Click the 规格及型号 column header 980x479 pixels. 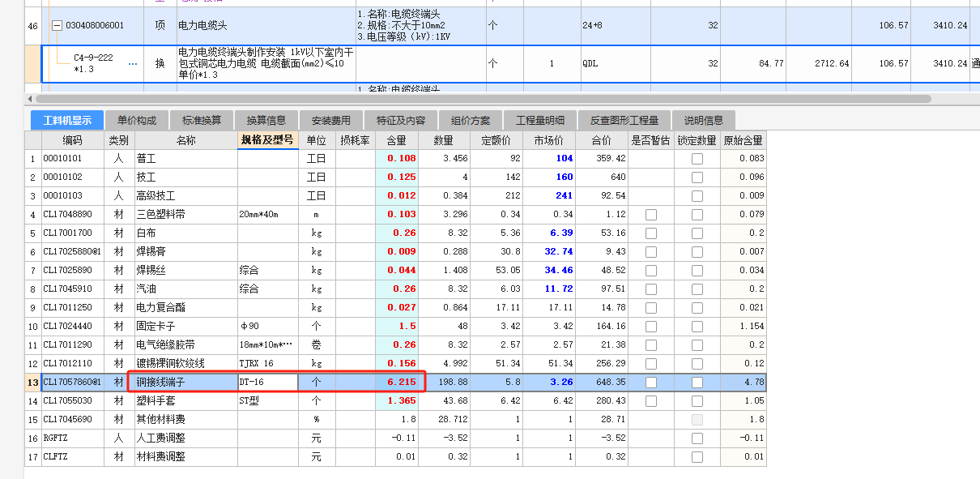click(x=268, y=140)
